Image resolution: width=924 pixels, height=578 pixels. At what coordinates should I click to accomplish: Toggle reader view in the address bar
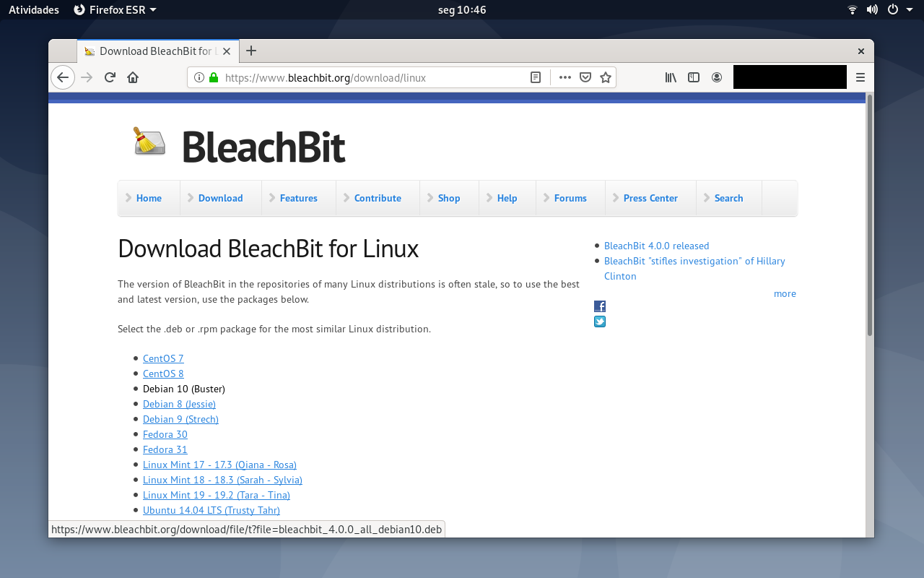[536, 77]
